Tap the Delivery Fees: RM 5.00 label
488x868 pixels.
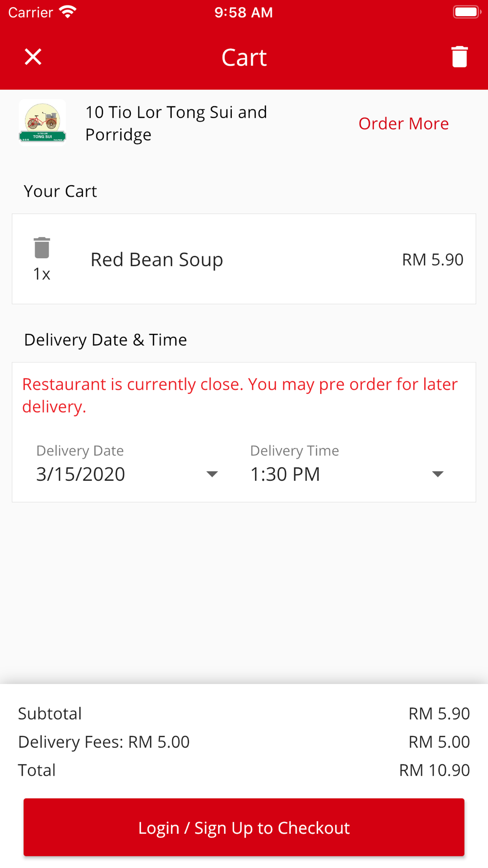coord(103,742)
